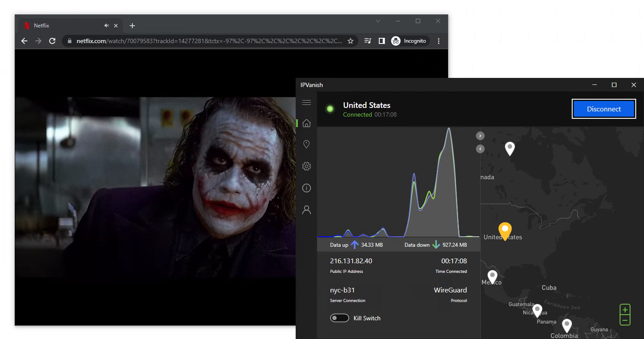Viewport: 644px width, 339px height.
Task: Click inside the Chrome address bar
Action: point(196,40)
